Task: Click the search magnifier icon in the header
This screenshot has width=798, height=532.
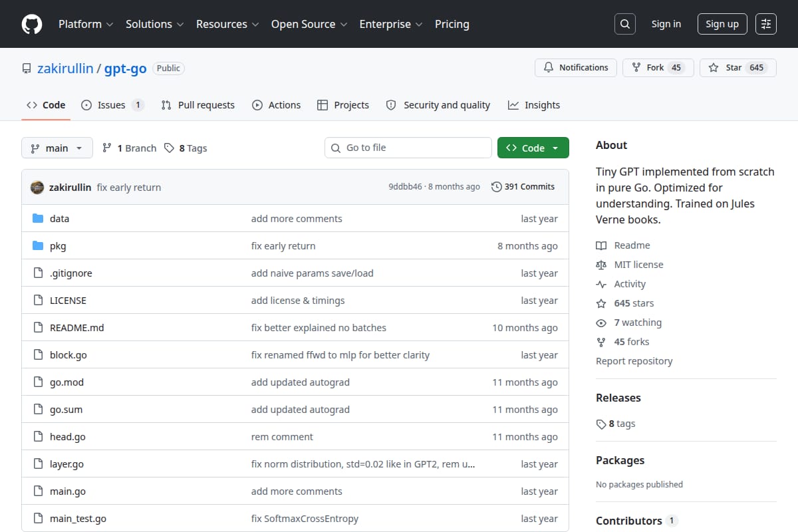Action: (x=624, y=24)
